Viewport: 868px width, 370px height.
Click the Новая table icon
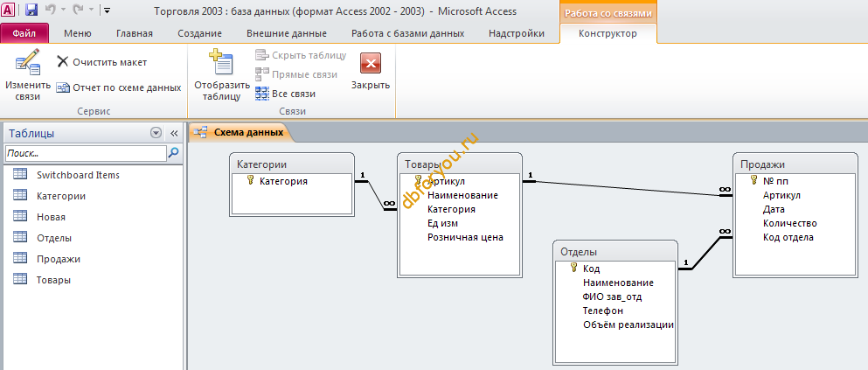pos(20,216)
